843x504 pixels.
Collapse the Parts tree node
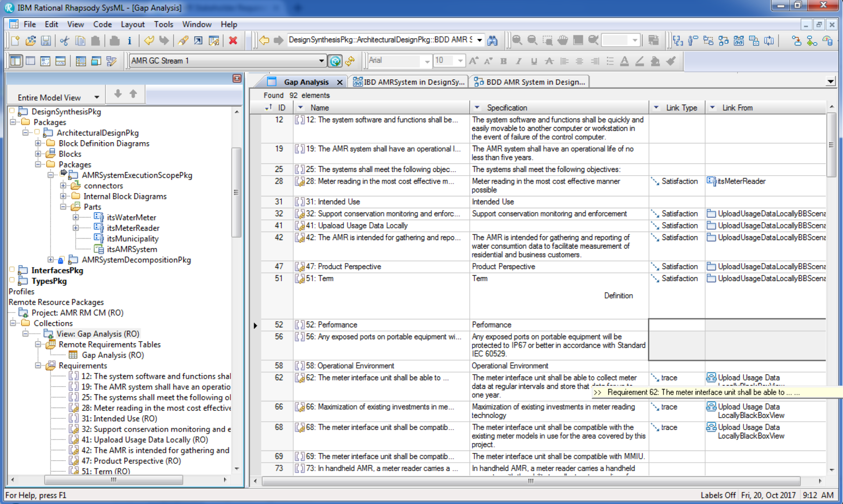pyautogui.click(x=63, y=207)
